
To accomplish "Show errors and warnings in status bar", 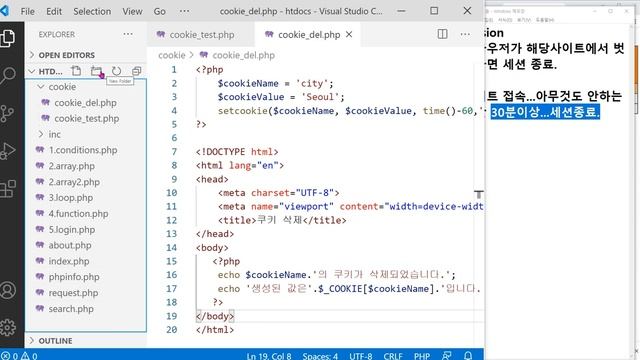I will (x=19, y=356).
